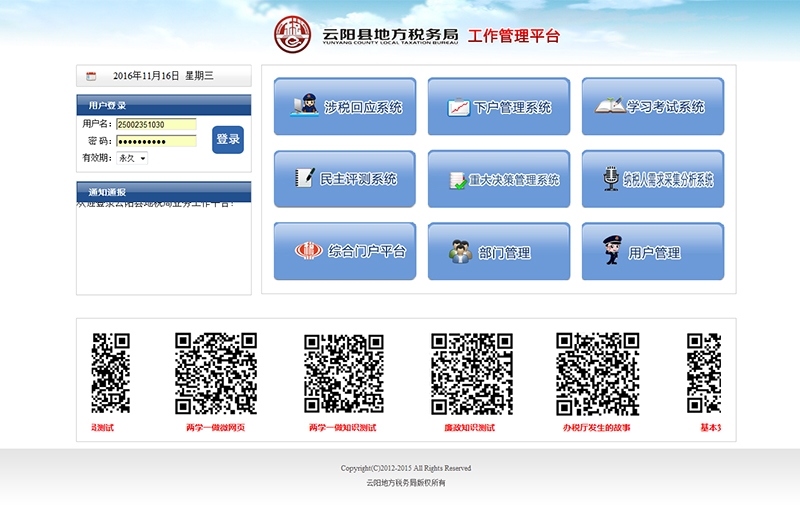This screenshot has height=515, width=800.
Task: Click the 两学一做微网页 red caption
Action: 216,428
